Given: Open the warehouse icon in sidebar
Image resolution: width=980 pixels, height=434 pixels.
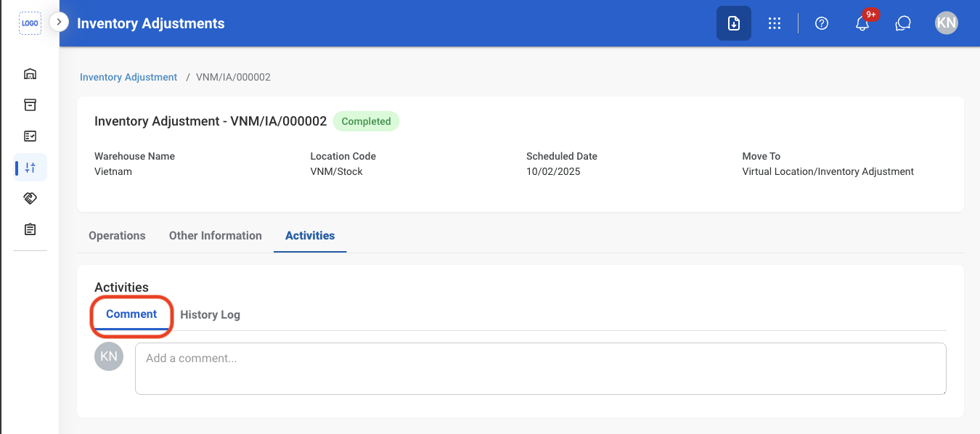Looking at the screenshot, I should click(30, 74).
